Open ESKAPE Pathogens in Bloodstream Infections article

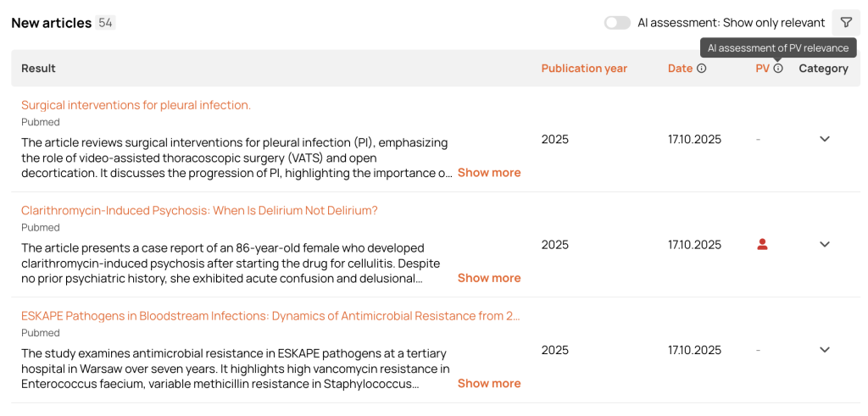[x=270, y=316]
